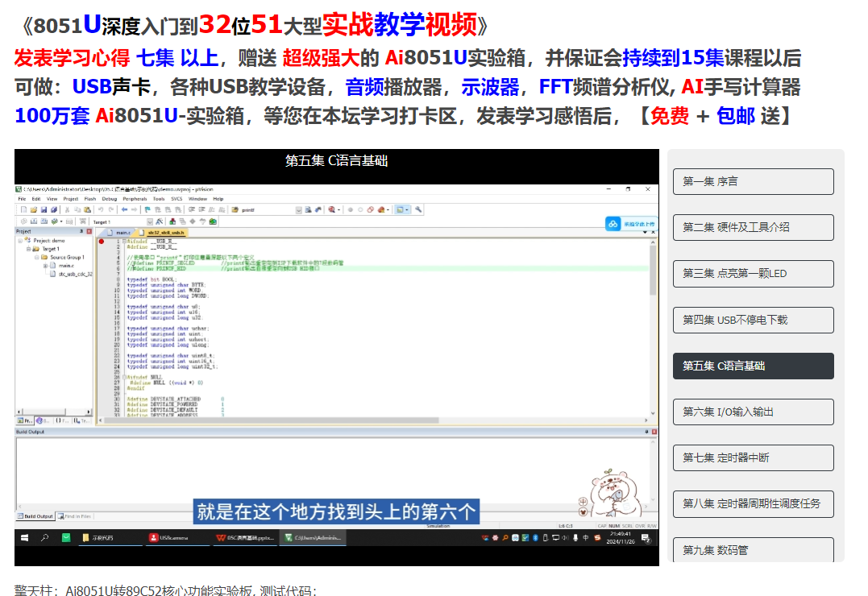
Task: Click the Start Debug Session magnifier icon
Action: [x=331, y=209]
